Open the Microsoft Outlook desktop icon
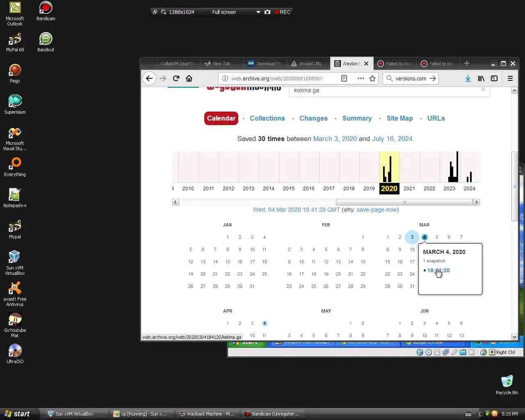 15,14
